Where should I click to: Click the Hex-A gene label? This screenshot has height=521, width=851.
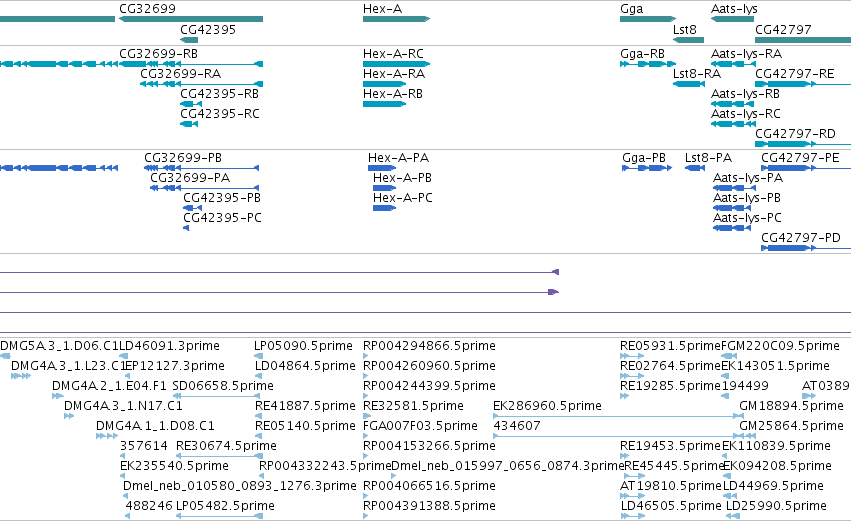[x=382, y=9]
